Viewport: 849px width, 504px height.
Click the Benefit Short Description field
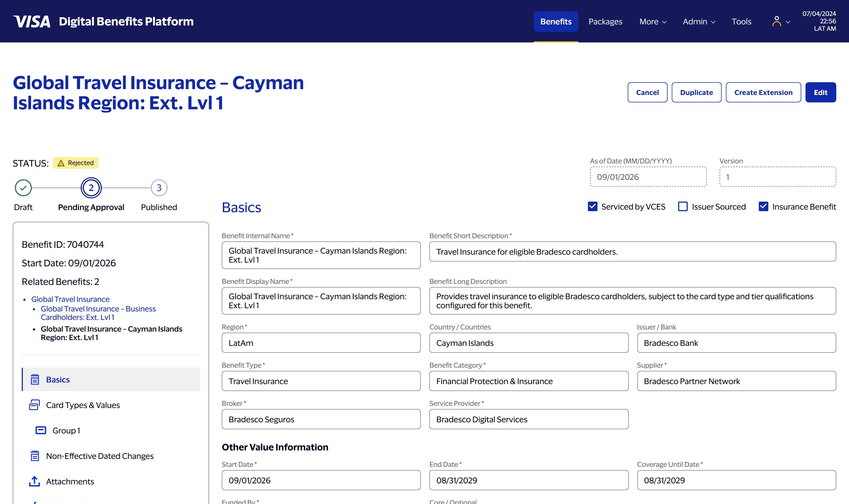point(632,252)
